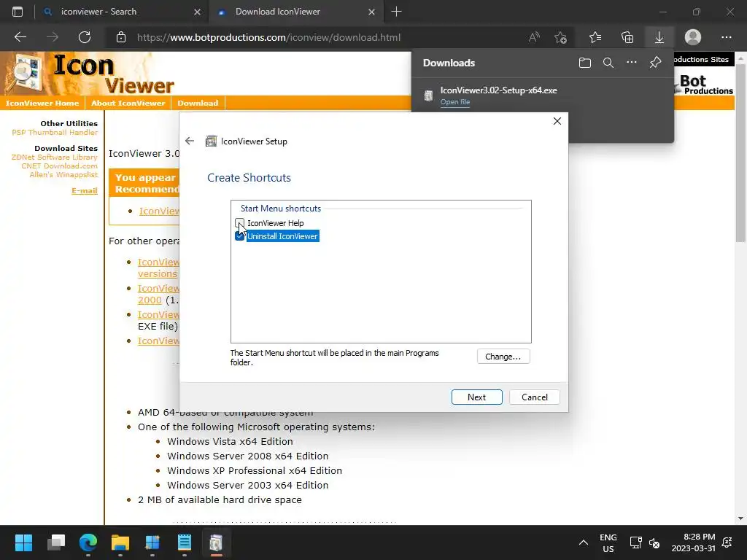Pin the Downloads panel

[656, 63]
